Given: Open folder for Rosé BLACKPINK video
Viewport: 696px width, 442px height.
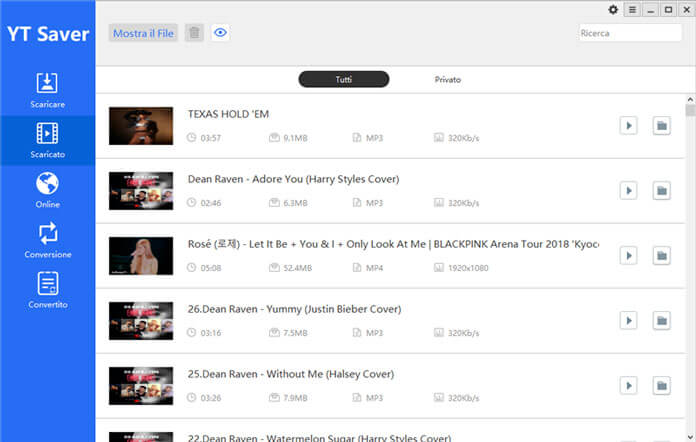Looking at the screenshot, I should click(x=661, y=256).
